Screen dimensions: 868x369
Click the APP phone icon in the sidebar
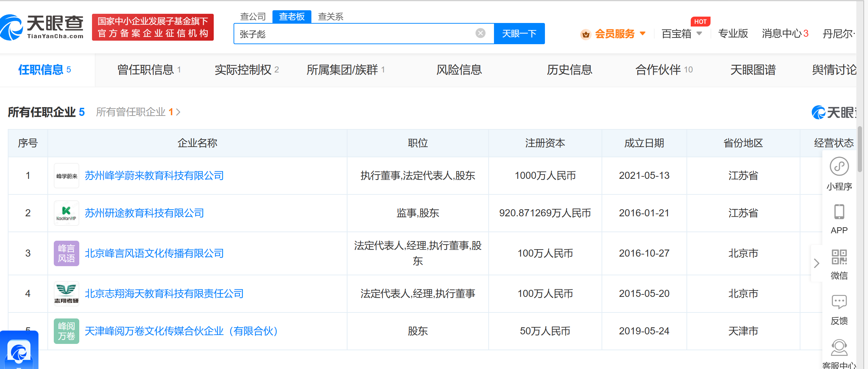[x=839, y=212]
